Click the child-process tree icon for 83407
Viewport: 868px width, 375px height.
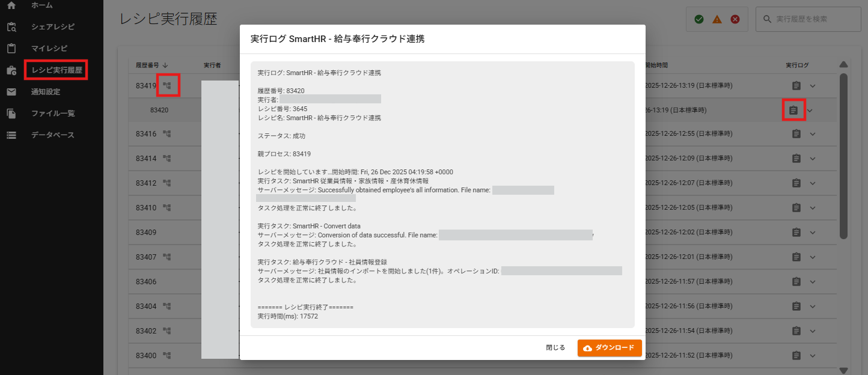pos(167,257)
